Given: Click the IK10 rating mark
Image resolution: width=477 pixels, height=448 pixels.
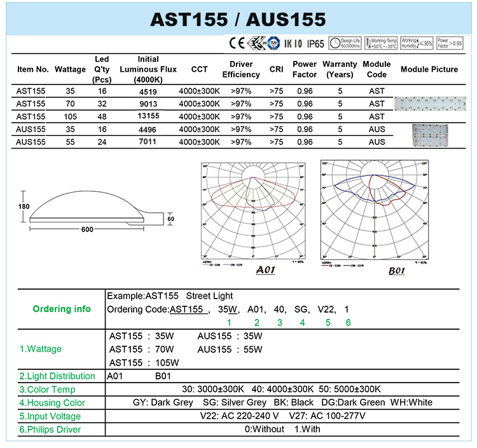Looking at the screenshot, I should tap(293, 43).
